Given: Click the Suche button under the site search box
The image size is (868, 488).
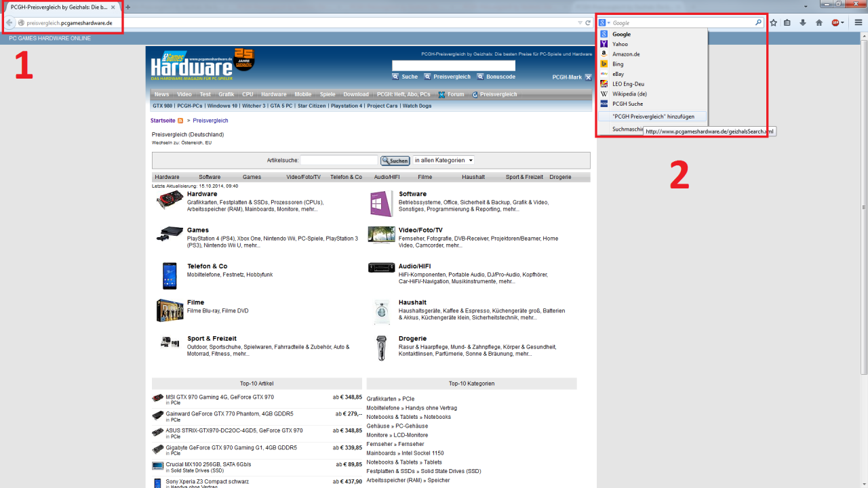Looking at the screenshot, I should click(x=405, y=77).
